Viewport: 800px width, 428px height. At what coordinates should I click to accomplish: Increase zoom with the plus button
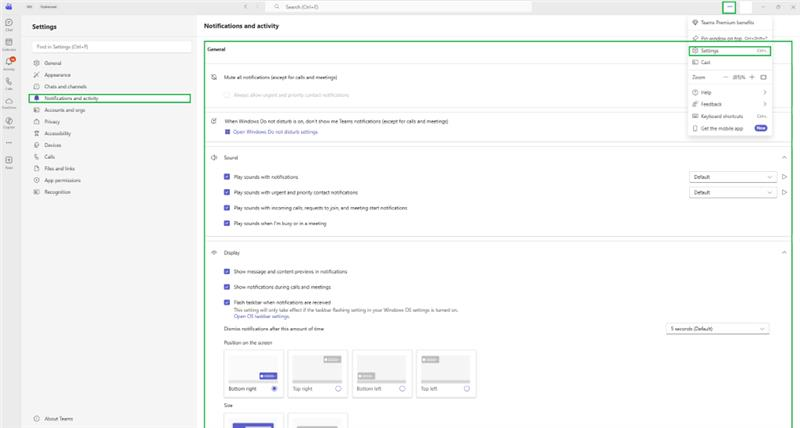pos(752,77)
